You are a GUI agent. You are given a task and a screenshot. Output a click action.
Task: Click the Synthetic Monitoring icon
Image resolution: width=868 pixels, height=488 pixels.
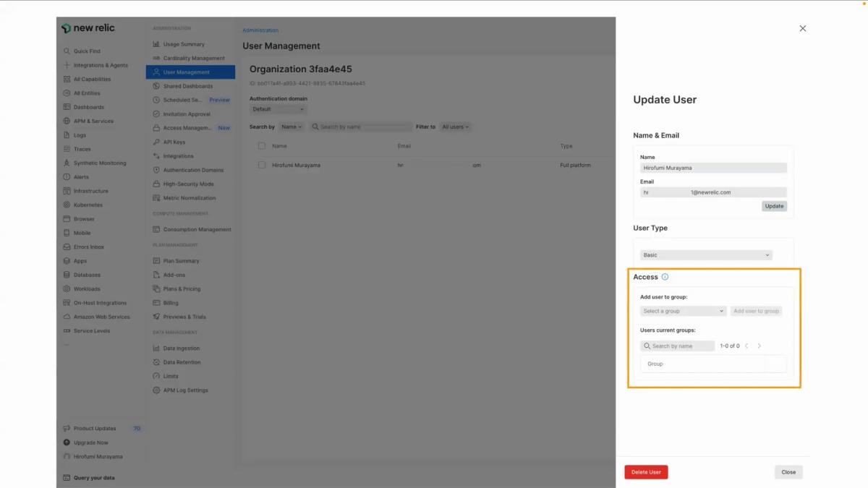67,163
